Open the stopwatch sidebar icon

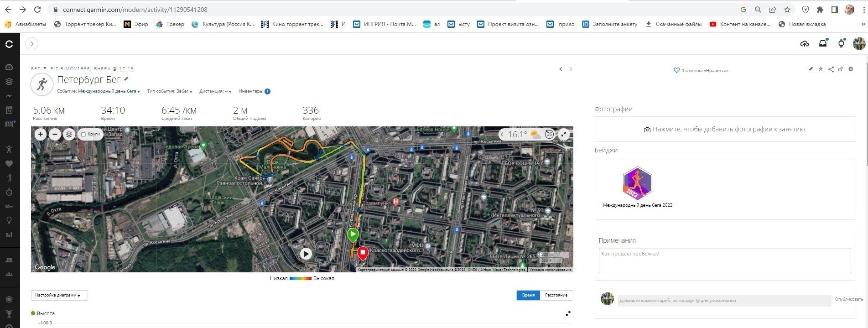(x=9, y=192)
